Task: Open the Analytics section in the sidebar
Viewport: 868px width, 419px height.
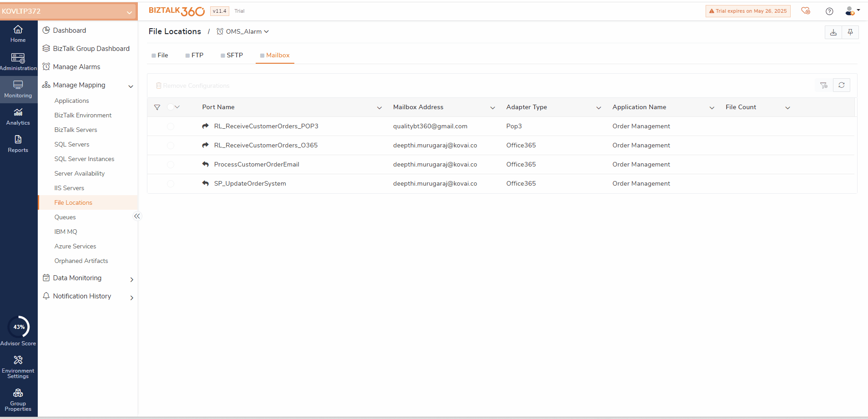Action: tap(18, 116)
